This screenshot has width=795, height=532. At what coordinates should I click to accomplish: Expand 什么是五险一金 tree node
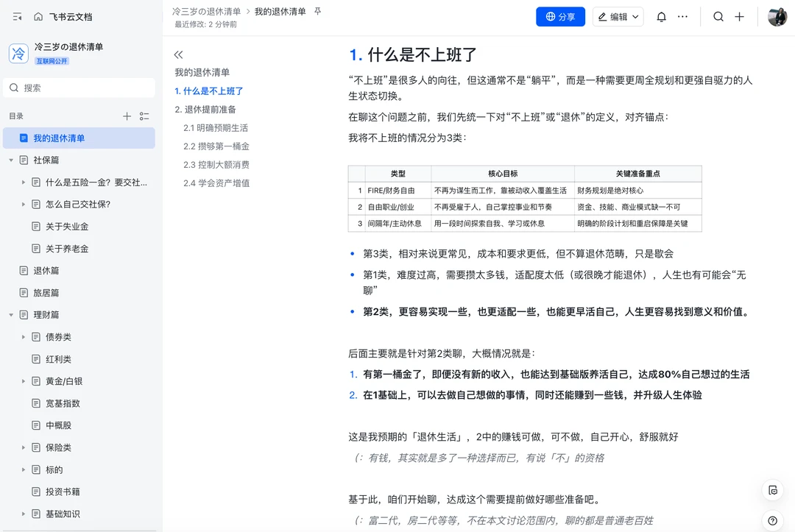coord(24,182)
